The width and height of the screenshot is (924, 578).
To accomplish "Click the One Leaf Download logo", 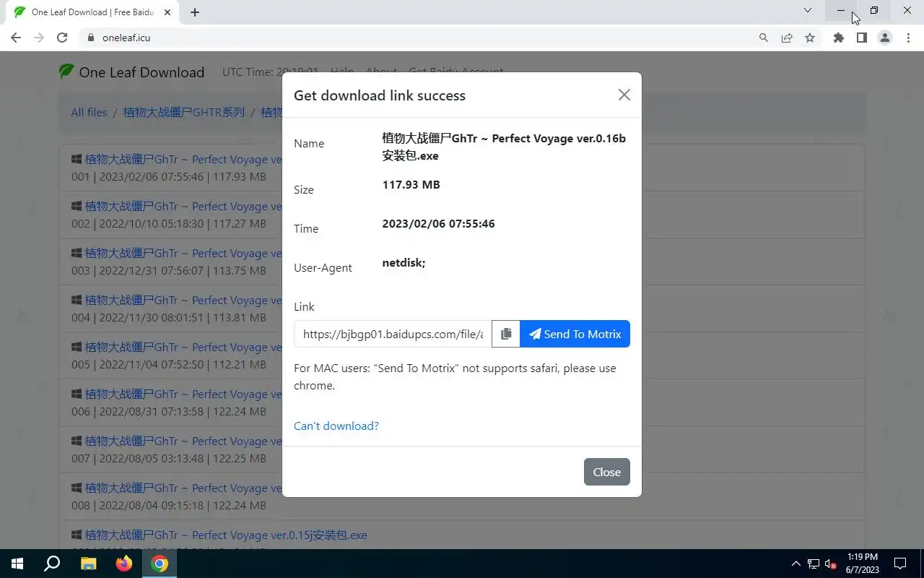I will [131, 72].
